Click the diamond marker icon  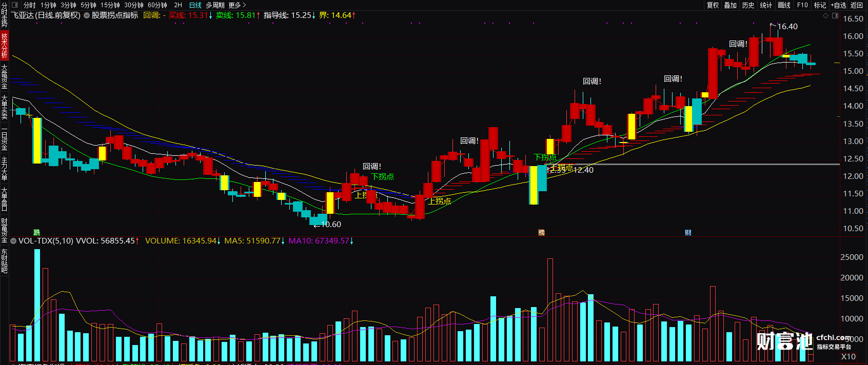coord(825,16)
